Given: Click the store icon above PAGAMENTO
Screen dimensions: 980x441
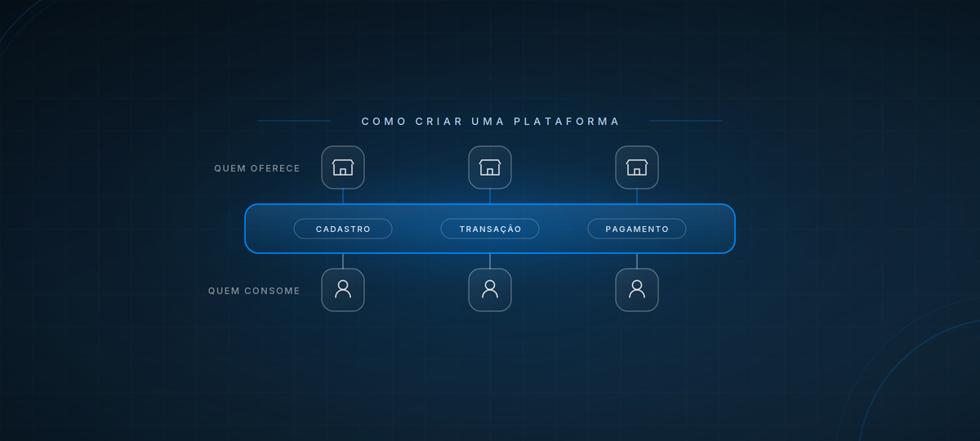Looking at the screenshot, I should click(637, 167).
